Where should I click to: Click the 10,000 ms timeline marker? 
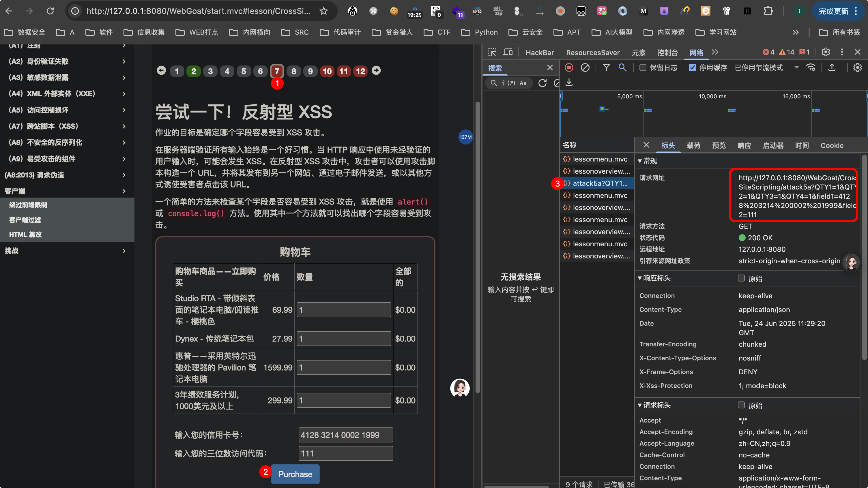coord(712,96)
